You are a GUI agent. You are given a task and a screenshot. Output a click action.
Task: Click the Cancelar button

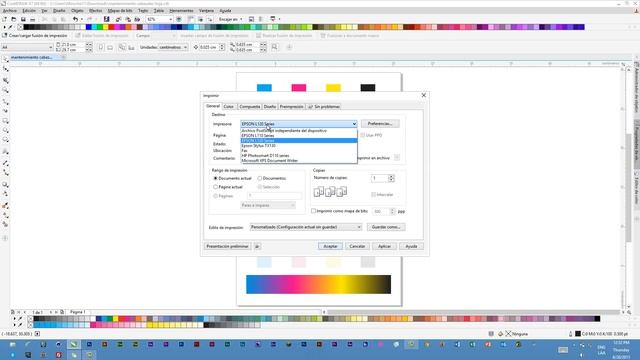(357, 247)
